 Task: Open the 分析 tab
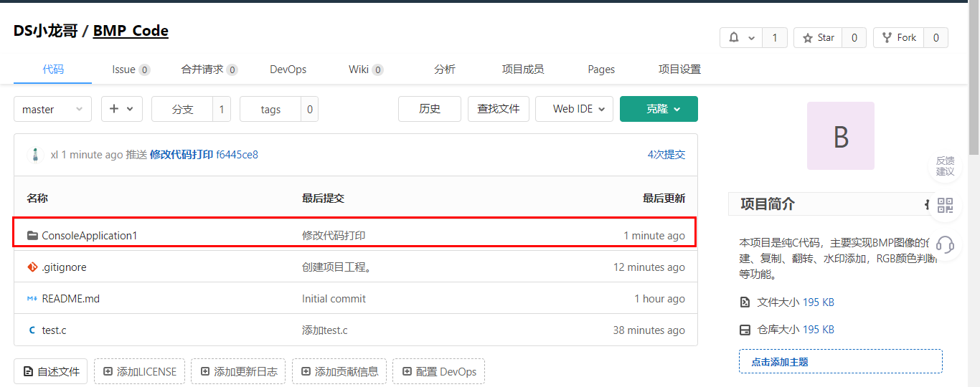445,70
